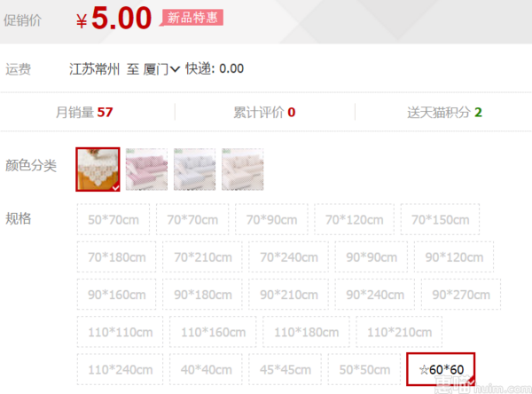Choose the 40*40cm size

(206, 369)
